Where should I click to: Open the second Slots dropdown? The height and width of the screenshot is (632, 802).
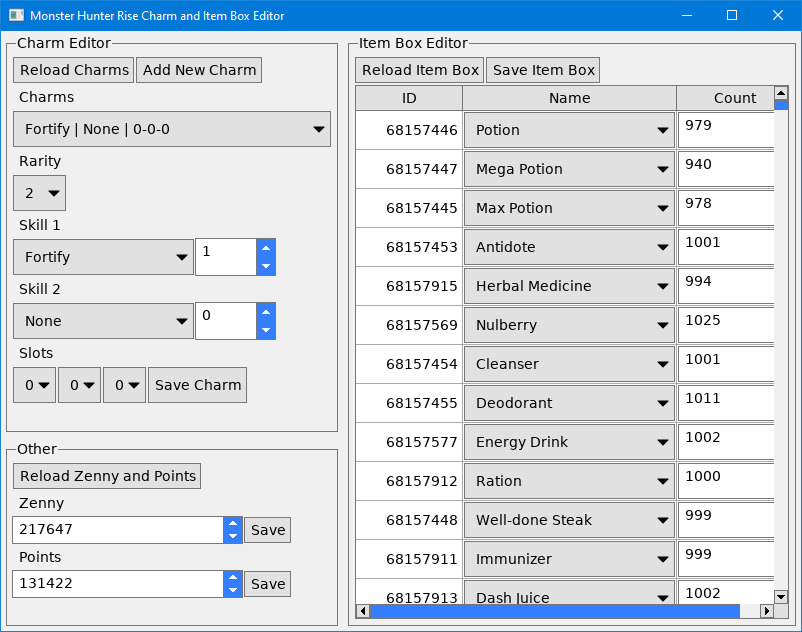click(x=79, y=385)
